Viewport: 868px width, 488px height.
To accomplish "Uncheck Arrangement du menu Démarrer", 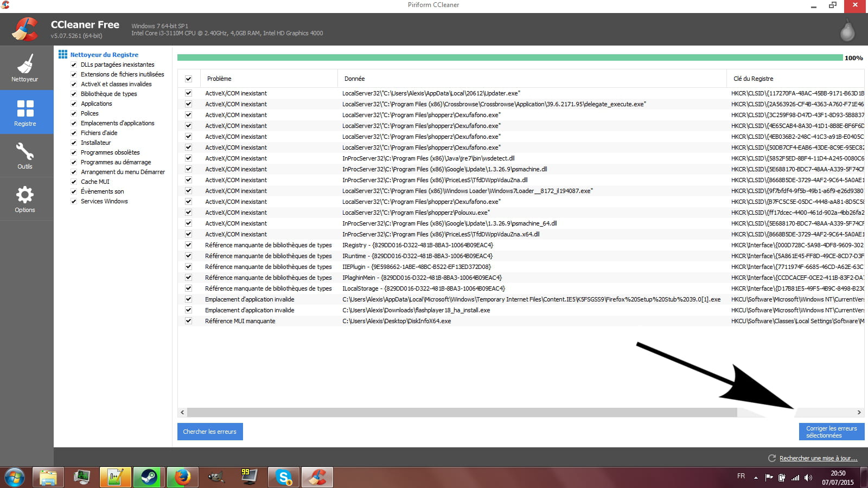I will (74, 172).
